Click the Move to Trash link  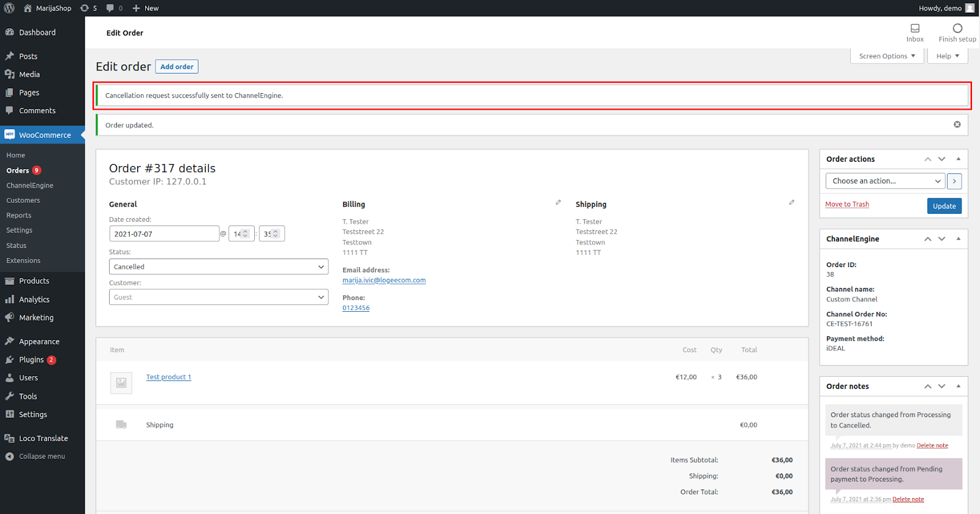846,205
